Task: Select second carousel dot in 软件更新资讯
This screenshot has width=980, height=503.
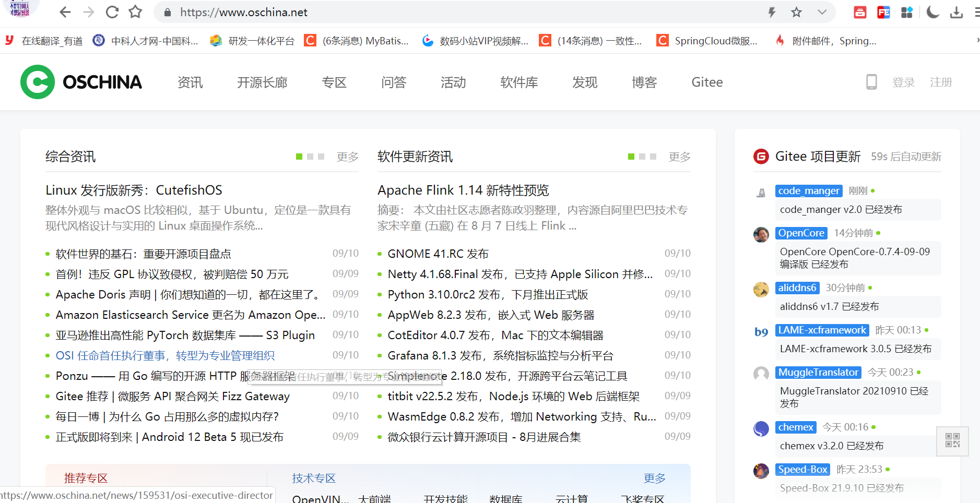Action: 642,157
